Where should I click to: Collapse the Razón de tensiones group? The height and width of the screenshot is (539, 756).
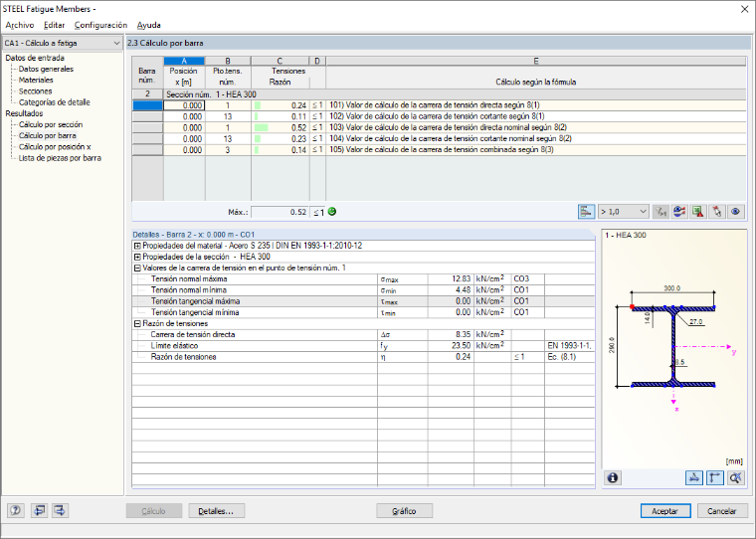point(137,324)
